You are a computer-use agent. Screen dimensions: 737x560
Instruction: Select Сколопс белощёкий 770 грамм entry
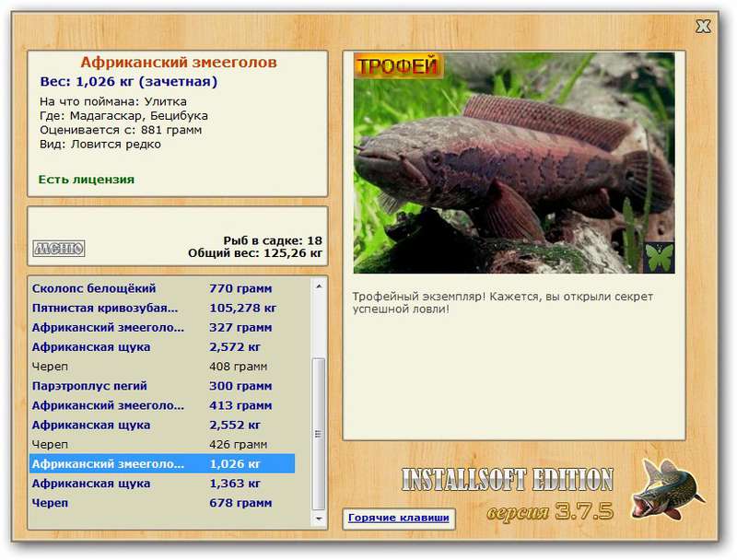pos(162,288)
